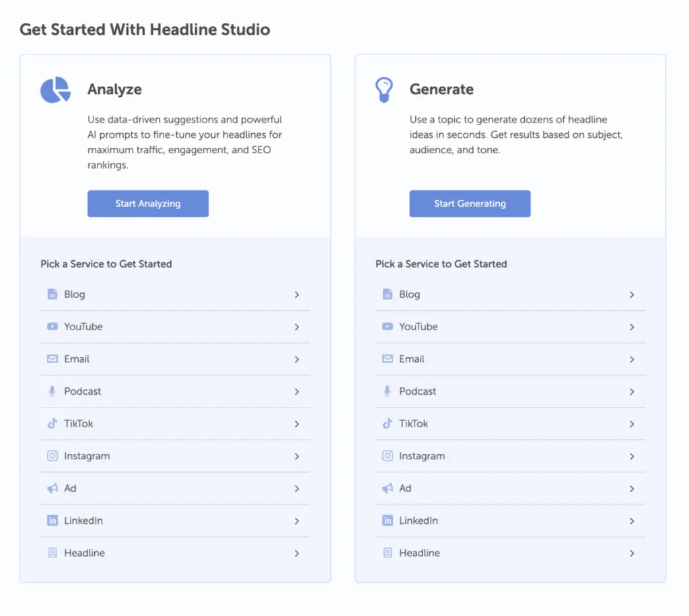The image size is (689, 616).
Task: Click the Podcast microphone icon under Analyze
Action: click(52, 391)
